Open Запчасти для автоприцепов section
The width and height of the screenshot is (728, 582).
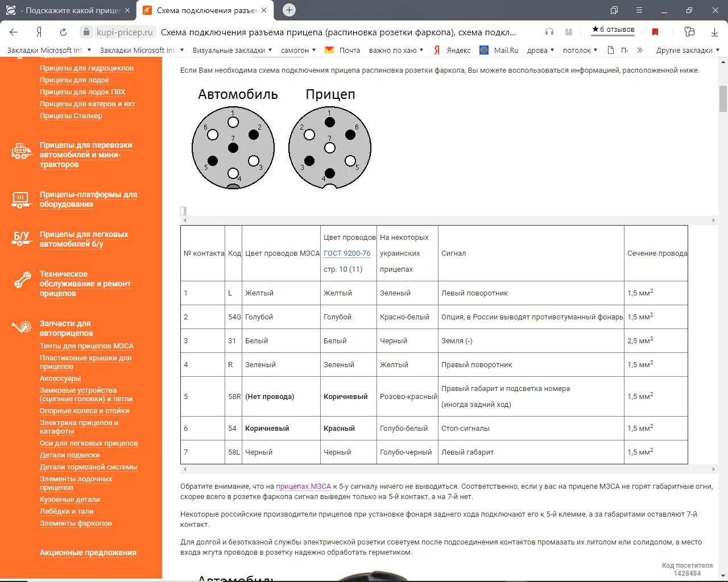pyautogui.click(x=66, y=329)
